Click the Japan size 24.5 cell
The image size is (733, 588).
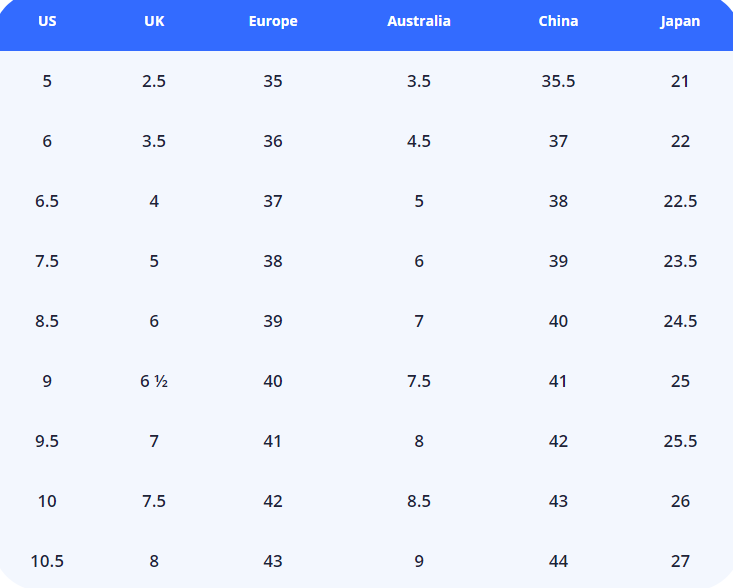tap(680, 321)
